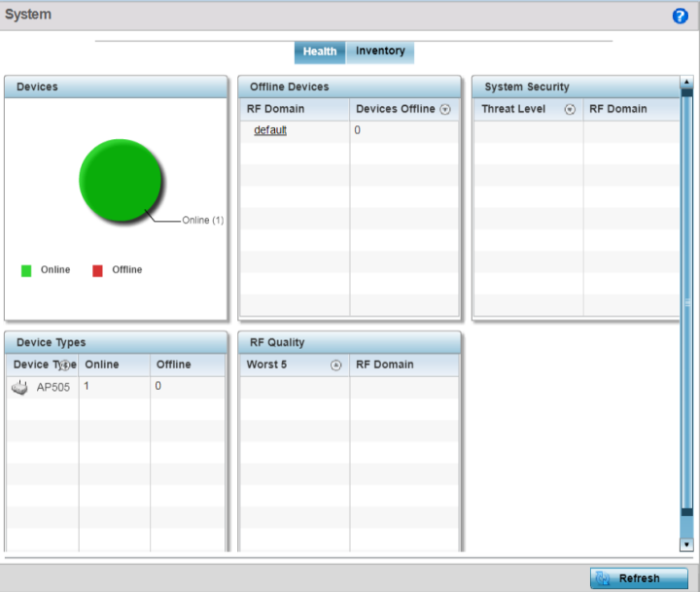Click the Offline Devices panel title
This screenshot has width=700, height=592.
[290, 87]
